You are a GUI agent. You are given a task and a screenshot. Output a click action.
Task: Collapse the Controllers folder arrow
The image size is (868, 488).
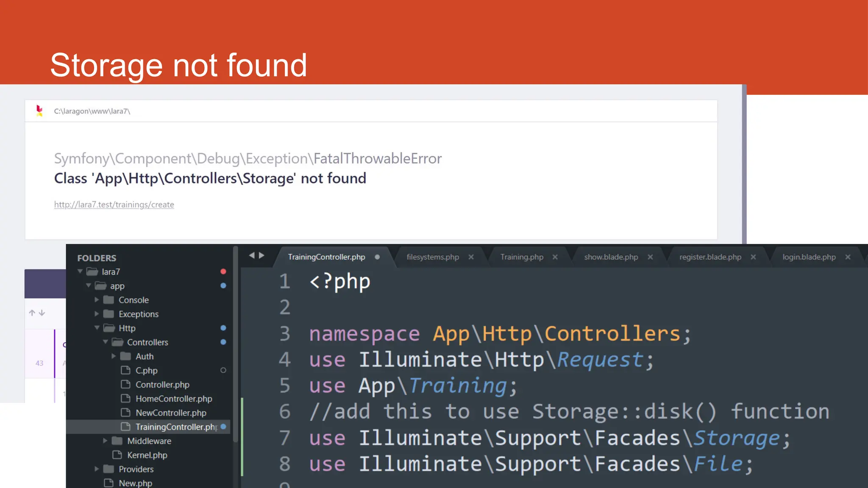point(106,342)
